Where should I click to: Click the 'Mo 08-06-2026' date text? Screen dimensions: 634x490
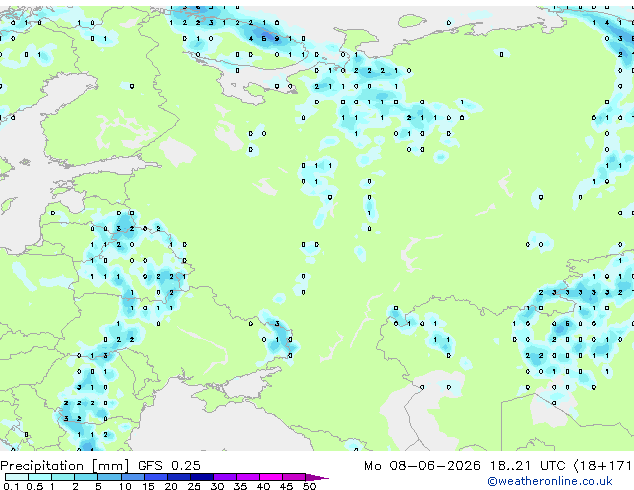[422, 466]
